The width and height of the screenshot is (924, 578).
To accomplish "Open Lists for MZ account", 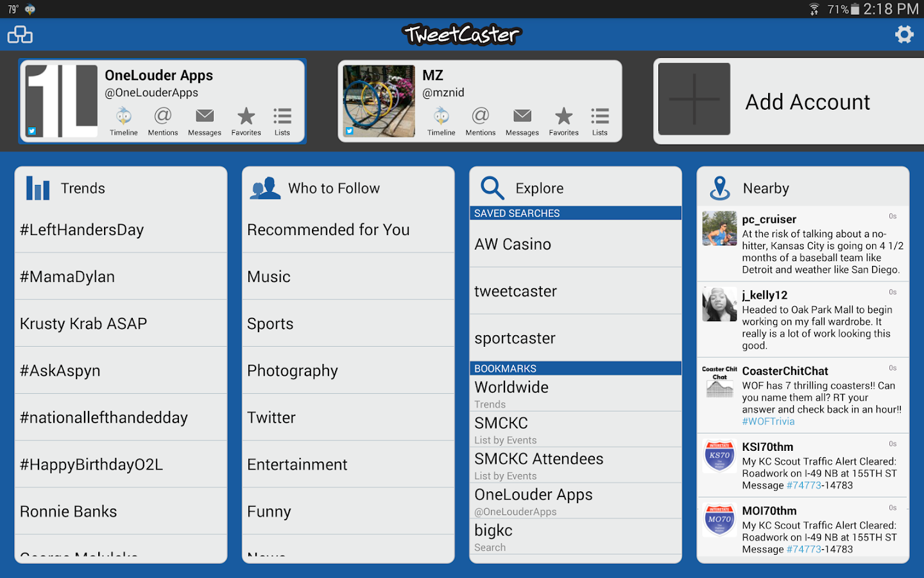I will coord(600,121).
